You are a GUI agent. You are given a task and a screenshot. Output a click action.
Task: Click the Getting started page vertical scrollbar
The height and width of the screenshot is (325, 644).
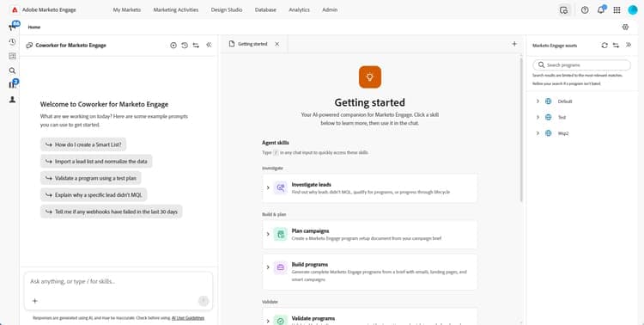[x=521, y=130]
